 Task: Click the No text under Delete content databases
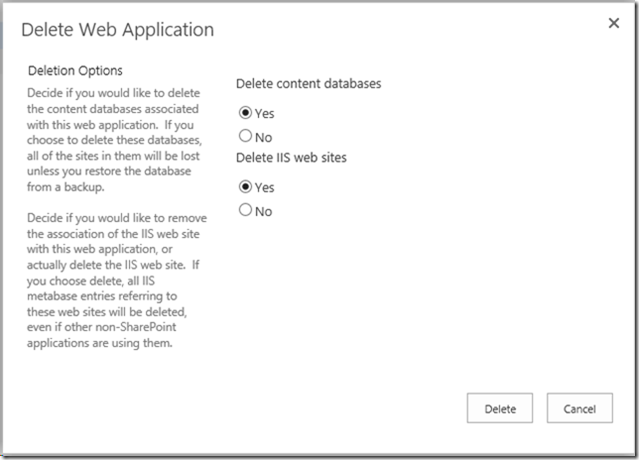point(263,137)
